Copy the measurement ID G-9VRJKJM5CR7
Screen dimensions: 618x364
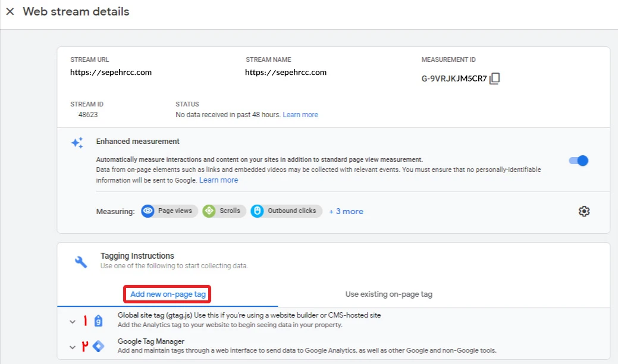coord(495,79)
